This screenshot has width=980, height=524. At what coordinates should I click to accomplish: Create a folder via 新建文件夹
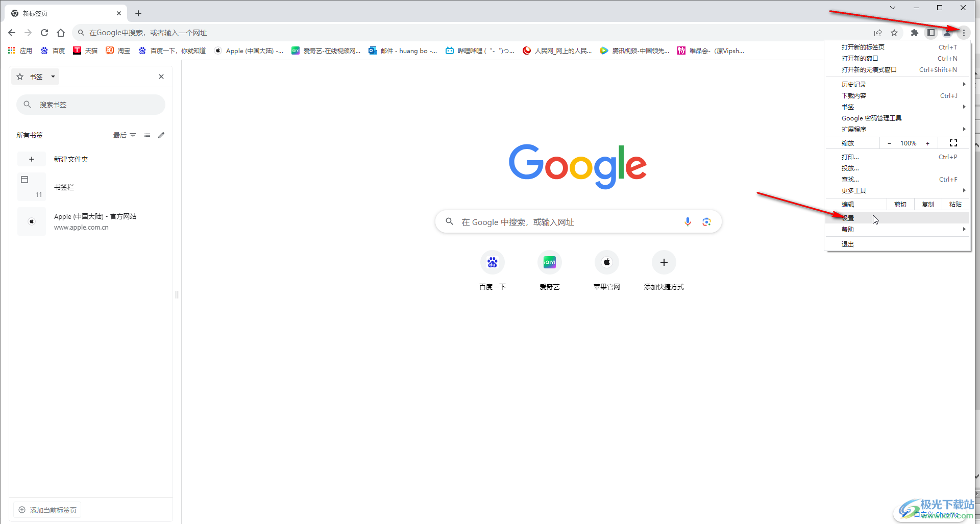point(91,159)
